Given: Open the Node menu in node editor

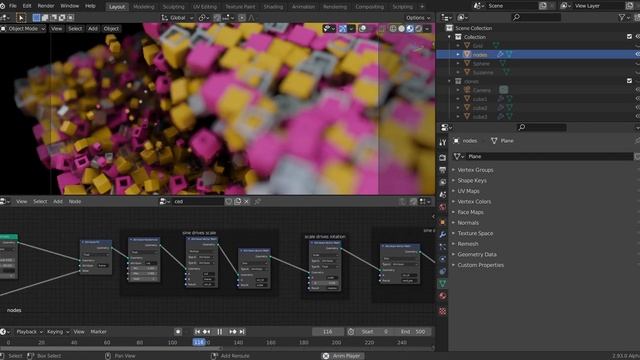Looking at the screenshot, I should click(75, 201).
